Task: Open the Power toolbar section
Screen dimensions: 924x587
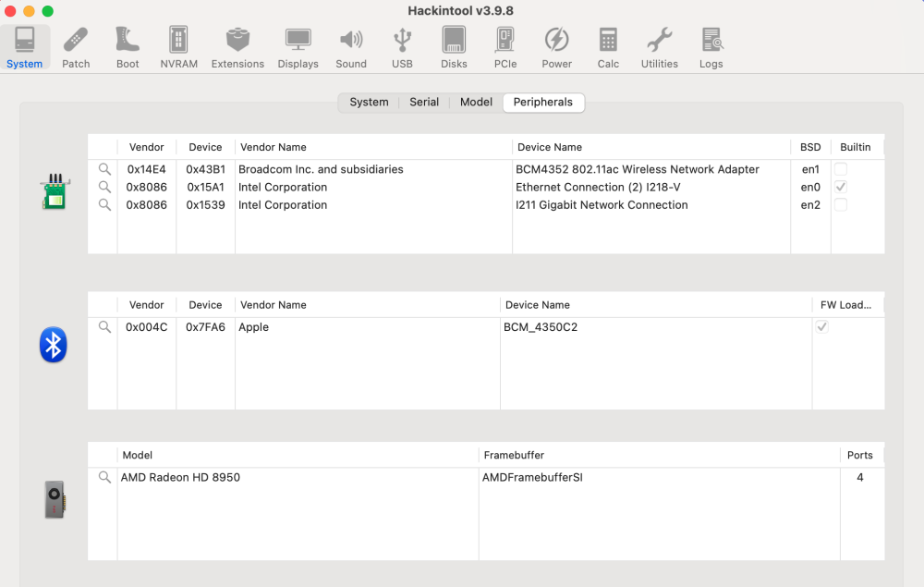Action: (x=557, y=48)
